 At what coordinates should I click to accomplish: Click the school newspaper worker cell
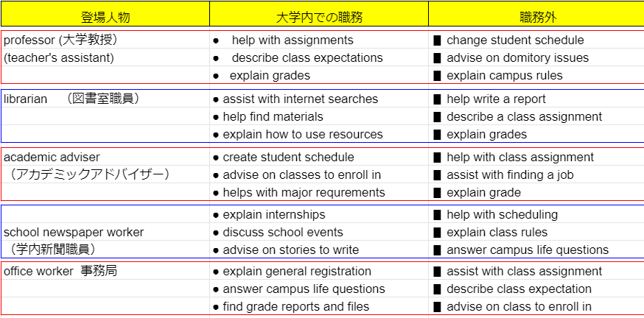pos(105,232)
